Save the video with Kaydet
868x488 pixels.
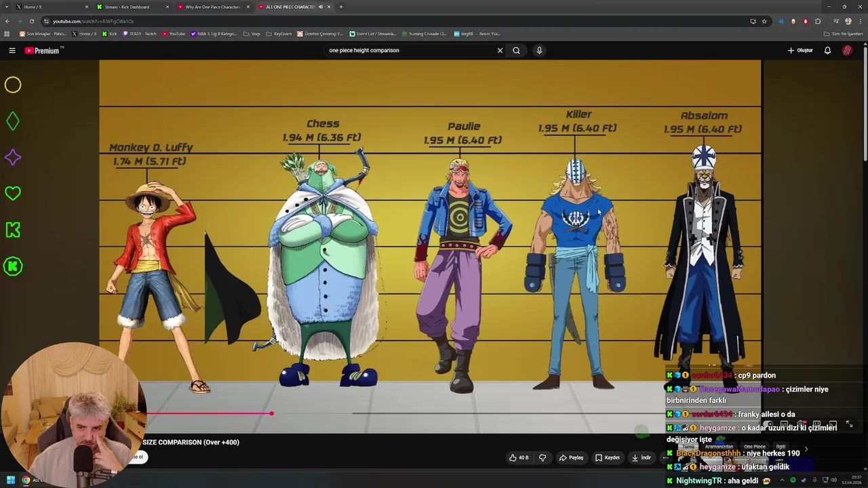pyautogui.click(x=608, y=457)
